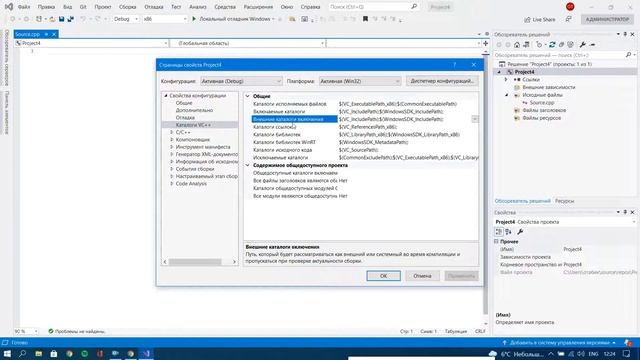640x360 pixels.
Task: Switch the Свойства panel to categorized view
Action: (x=499, y=232)
